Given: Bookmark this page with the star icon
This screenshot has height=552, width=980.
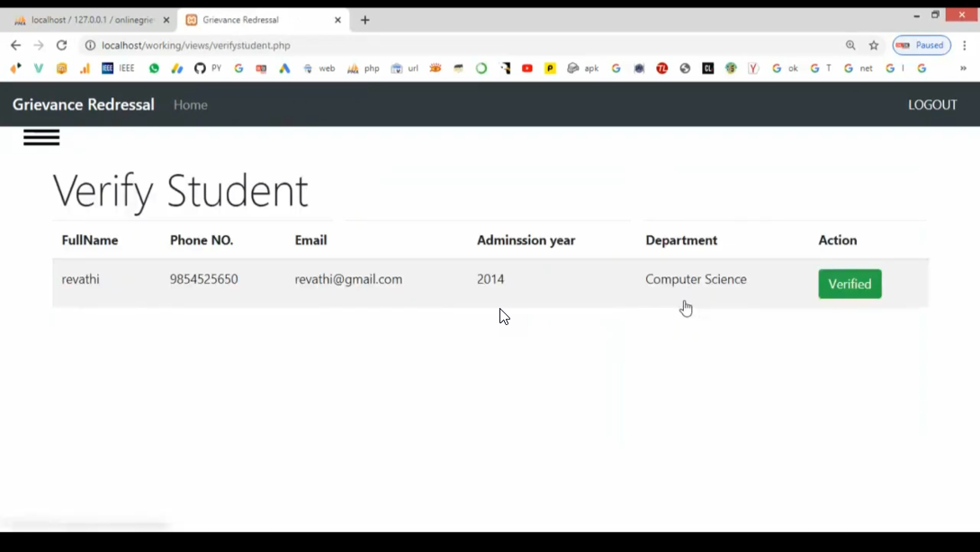Looking at the screenshot, I should tap(874, 45).
